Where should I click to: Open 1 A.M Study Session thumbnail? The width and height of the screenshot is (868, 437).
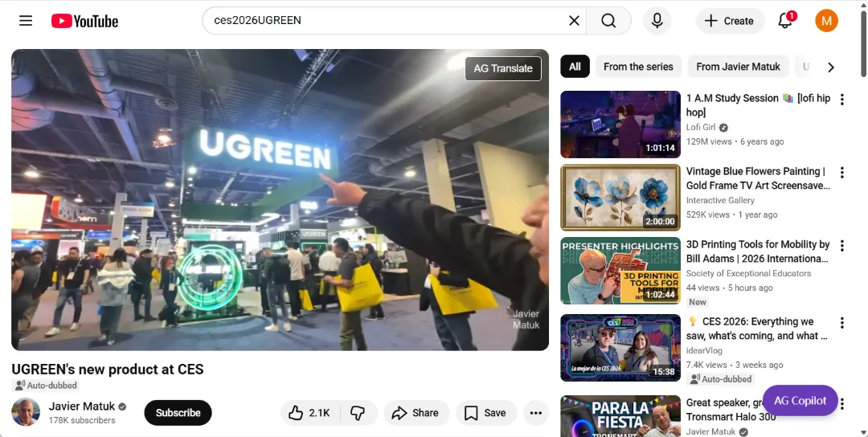620,125
